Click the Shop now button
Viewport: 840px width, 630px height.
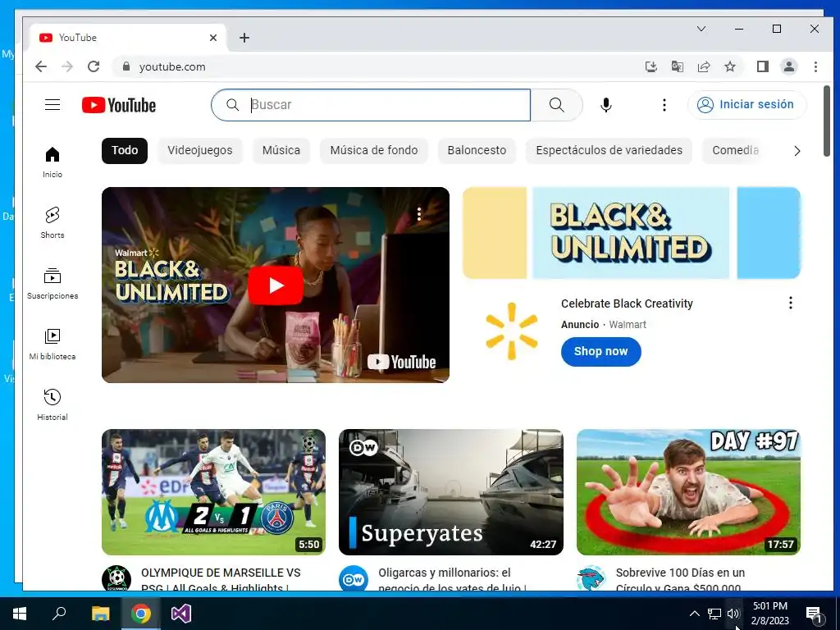[x=600, y=351]
